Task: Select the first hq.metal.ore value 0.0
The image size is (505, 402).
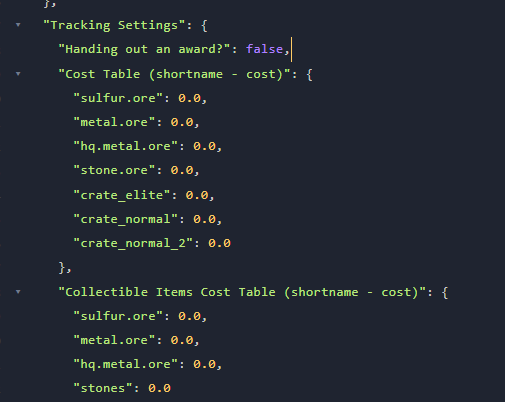Action: 204,146
